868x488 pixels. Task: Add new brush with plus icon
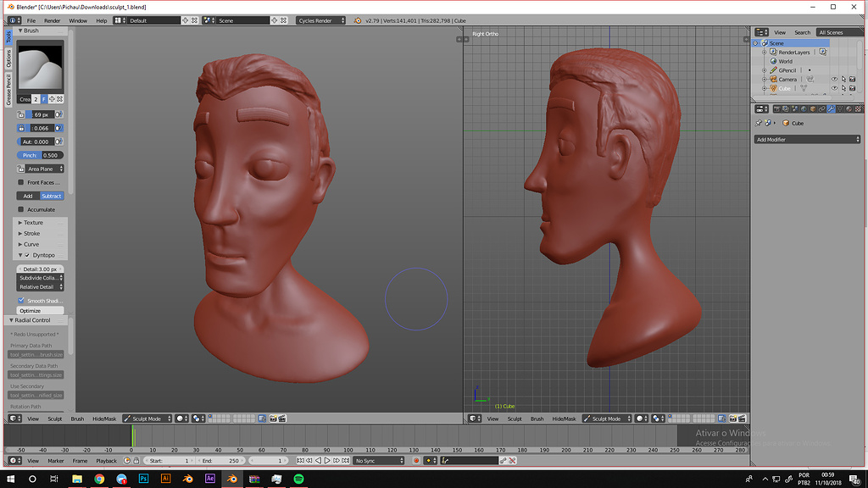[52, 99]
